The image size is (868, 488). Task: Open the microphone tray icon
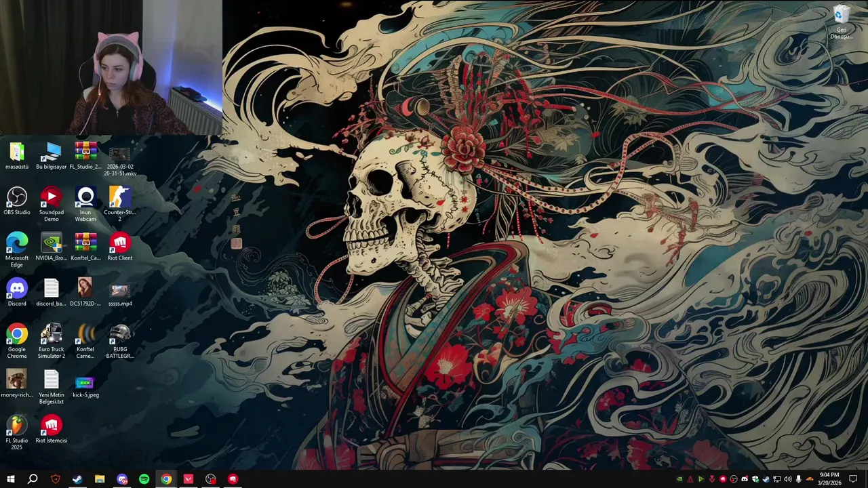[x=799, y=479]
